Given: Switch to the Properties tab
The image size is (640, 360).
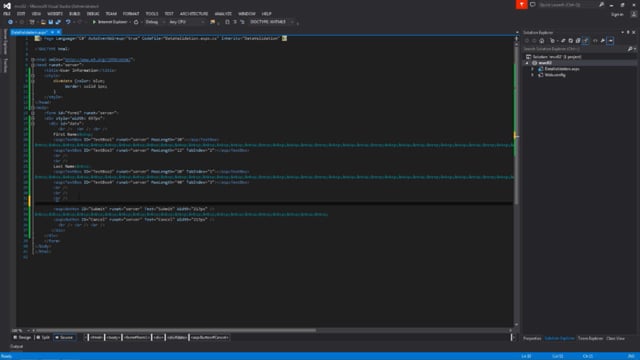Looking at the screenshot, I should [532, 338].
